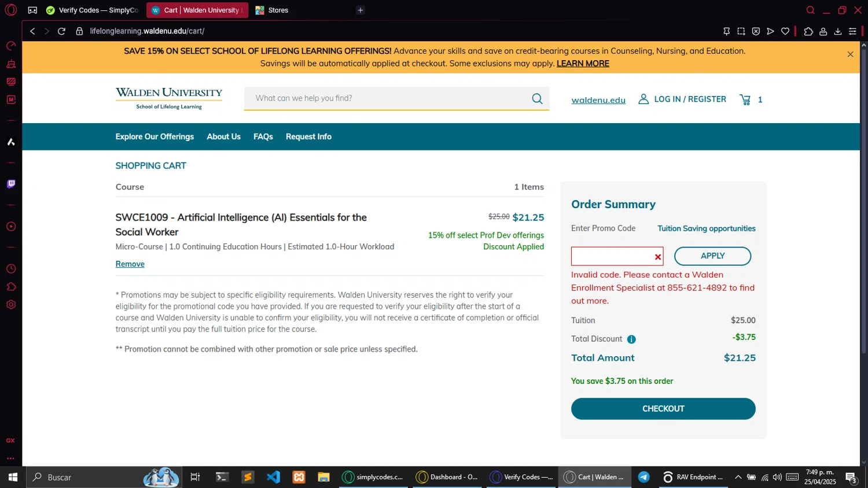Open the Opera GX main menu logo
The image size is (868, 488).
10,10
